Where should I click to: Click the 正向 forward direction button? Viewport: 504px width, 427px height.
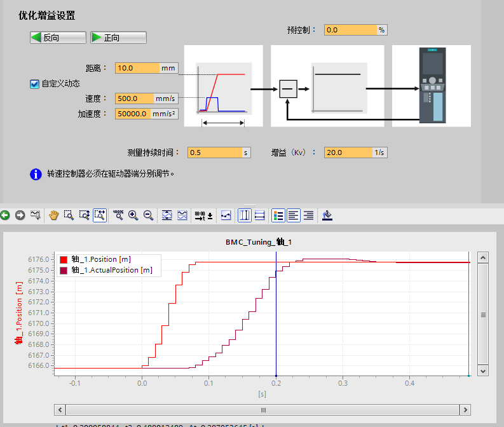(x=119, y=37)
